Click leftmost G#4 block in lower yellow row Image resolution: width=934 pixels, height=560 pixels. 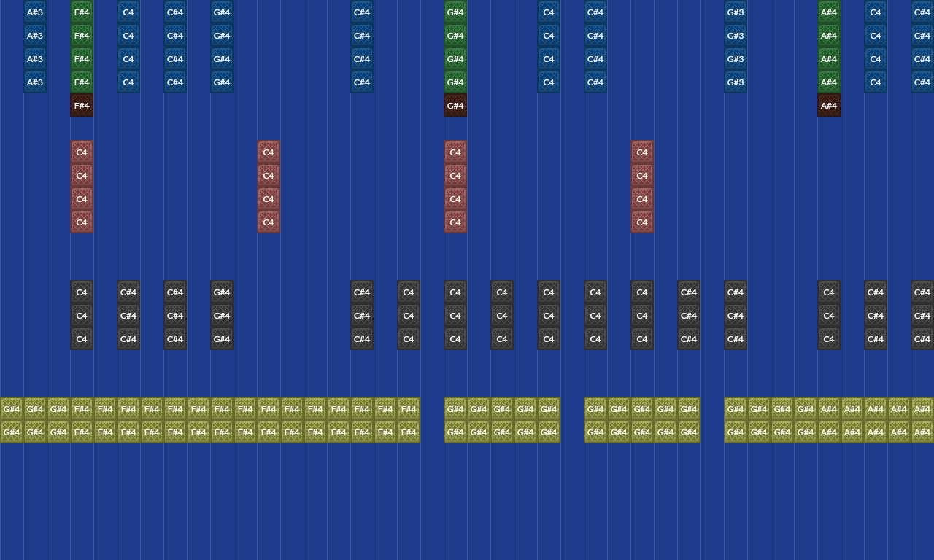coord(12,432)
